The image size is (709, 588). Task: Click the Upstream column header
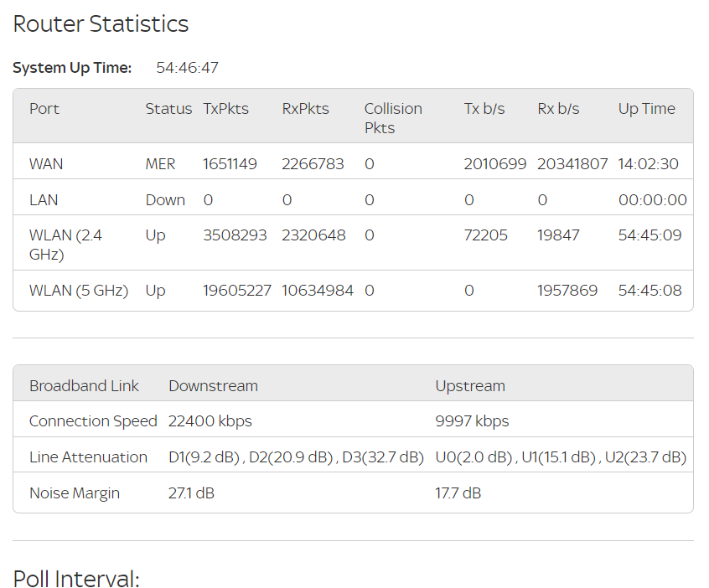(x=469, y=384)
